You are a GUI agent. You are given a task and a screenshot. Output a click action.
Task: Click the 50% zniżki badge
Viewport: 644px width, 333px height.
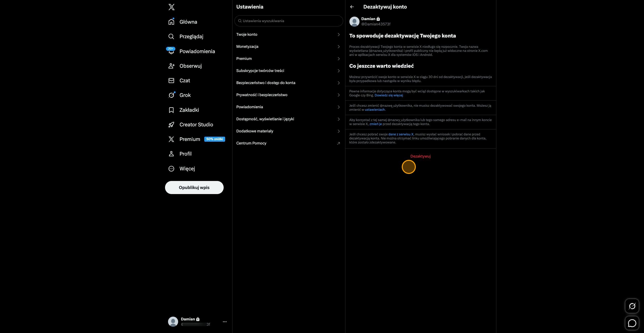pyautogui.click(x=215, y=139)
